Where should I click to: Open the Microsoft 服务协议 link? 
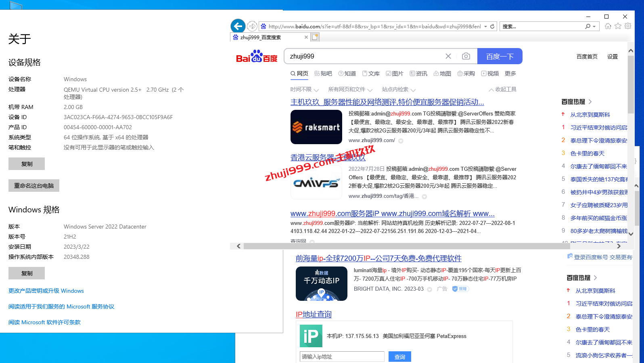(61, 306)
